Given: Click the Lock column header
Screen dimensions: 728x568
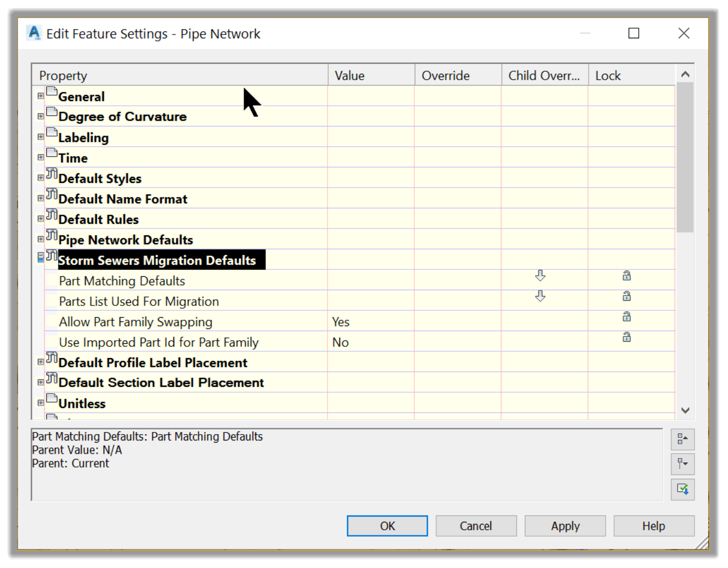Looking at the screenshot, I should [631, 75].
